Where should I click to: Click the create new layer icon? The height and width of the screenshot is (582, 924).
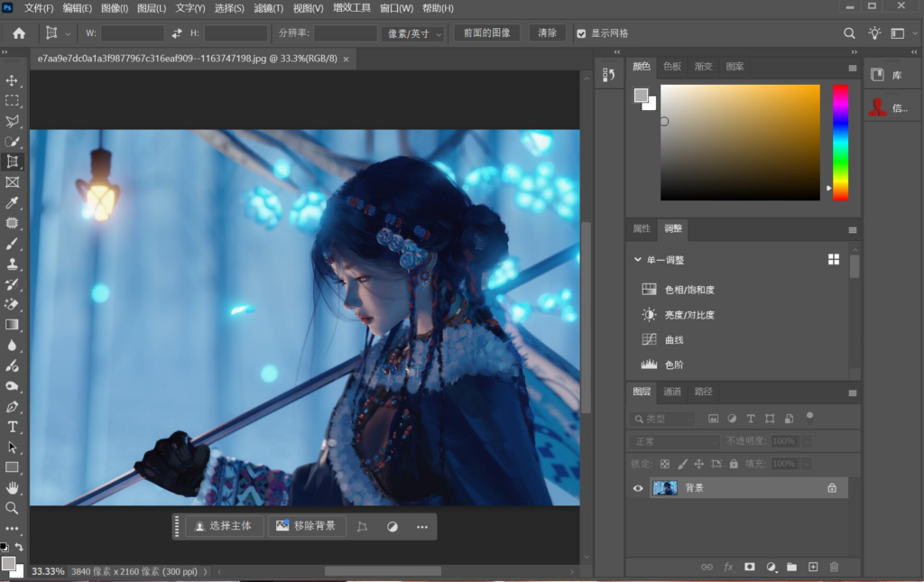coord(813,567)
